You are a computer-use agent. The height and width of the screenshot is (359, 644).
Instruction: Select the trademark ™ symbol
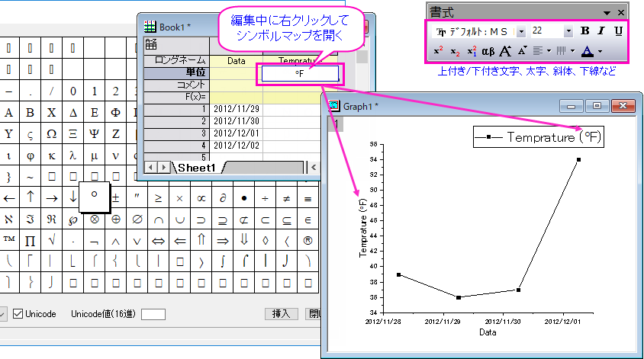pyautogui.click(x=9, y=241)
